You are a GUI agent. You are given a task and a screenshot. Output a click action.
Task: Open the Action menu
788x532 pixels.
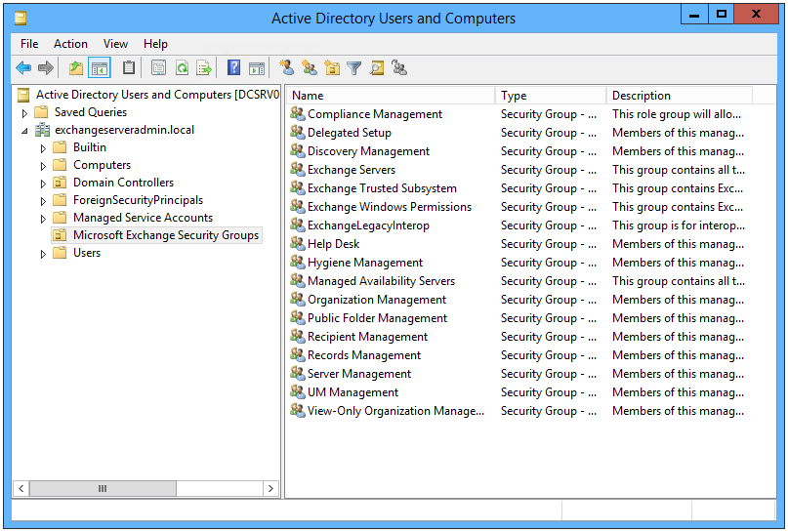pos(70,44)
